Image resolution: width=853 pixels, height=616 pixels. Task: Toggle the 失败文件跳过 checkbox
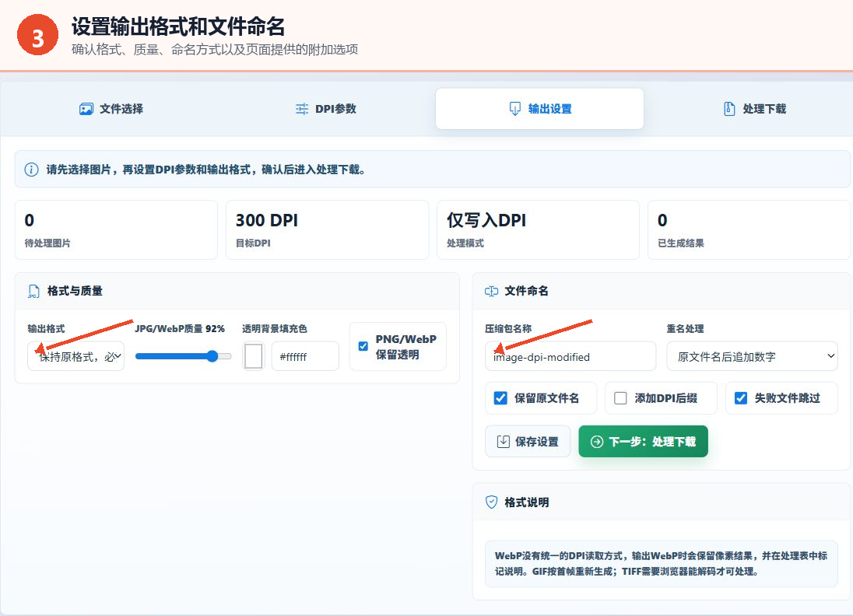(740, 398)
